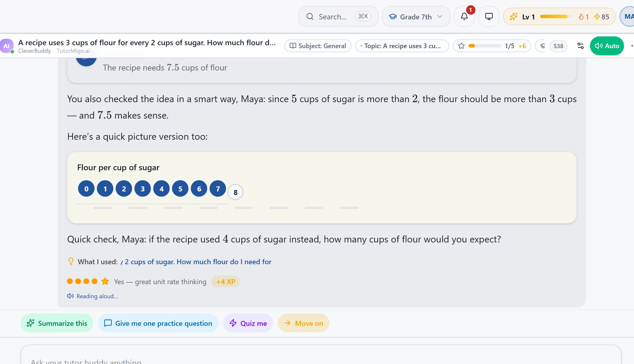Viewport: 634px width, 364px height.
Task: Select number line dot 3
Action: 143,189
